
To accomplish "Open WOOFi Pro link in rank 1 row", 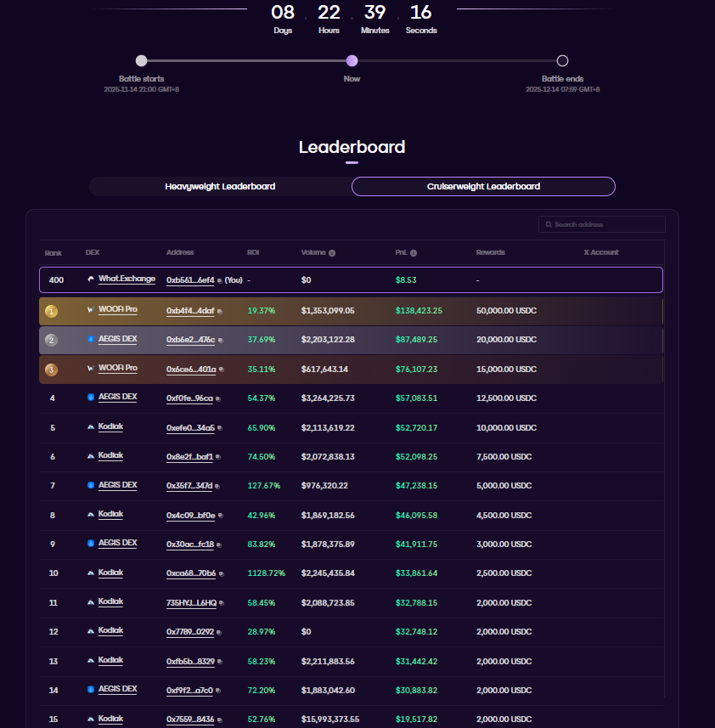I will (118, 309).
